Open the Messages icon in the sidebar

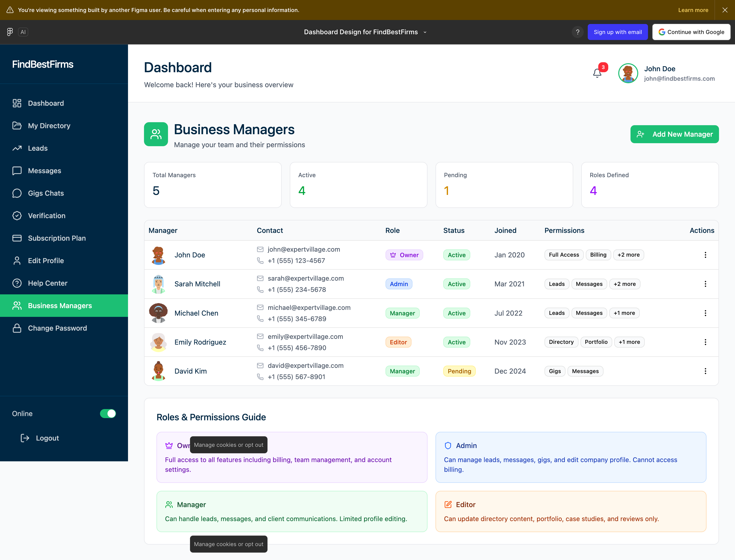tap(17, 170)
